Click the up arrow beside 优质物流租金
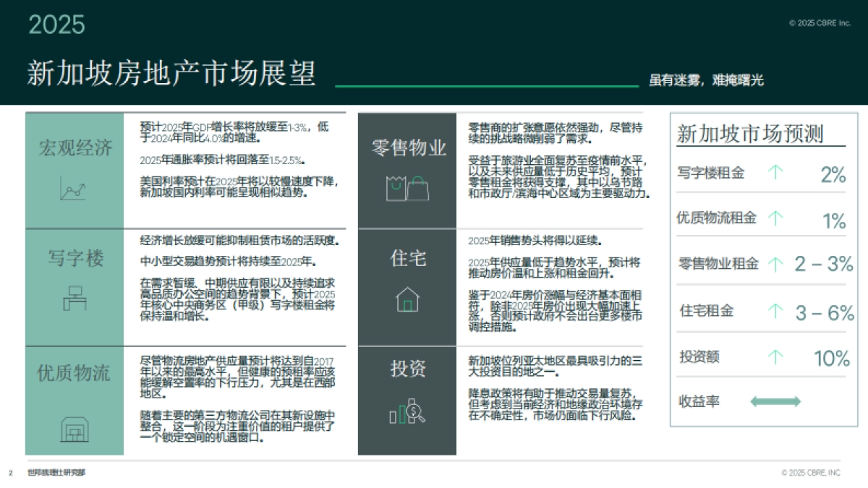The width and height of the screenshot is (868, 488). (776, 217)
